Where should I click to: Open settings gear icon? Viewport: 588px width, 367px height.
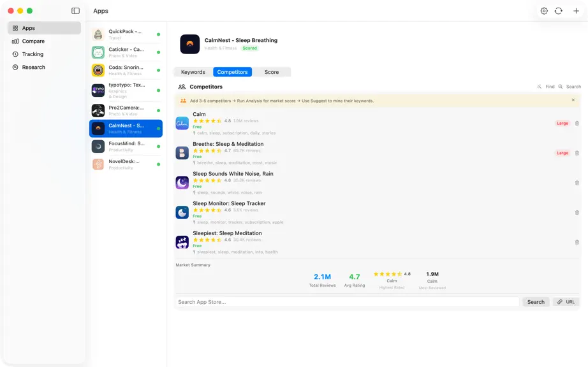pos(544,11)
